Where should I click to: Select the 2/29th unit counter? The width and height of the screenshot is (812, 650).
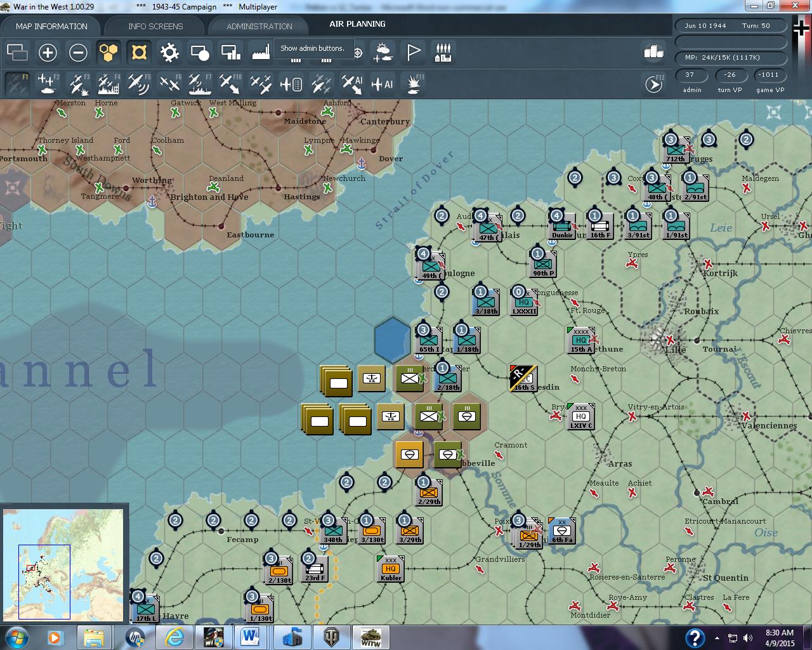click(429, 493)
